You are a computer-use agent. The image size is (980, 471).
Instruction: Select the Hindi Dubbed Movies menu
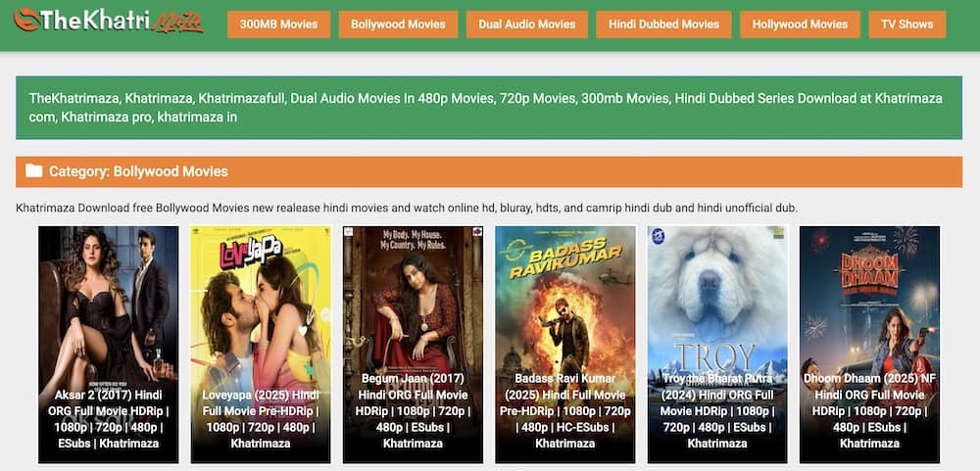(x=663, y=24)
